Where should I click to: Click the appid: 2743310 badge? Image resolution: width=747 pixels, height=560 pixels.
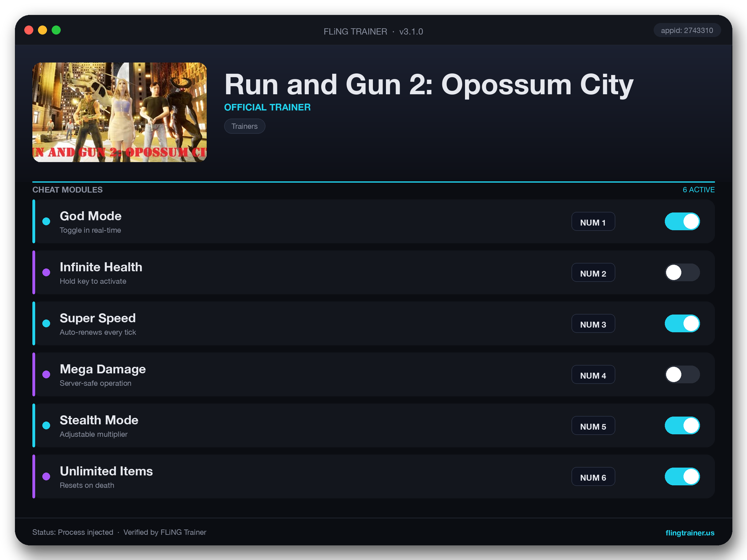tap(687, 30)
